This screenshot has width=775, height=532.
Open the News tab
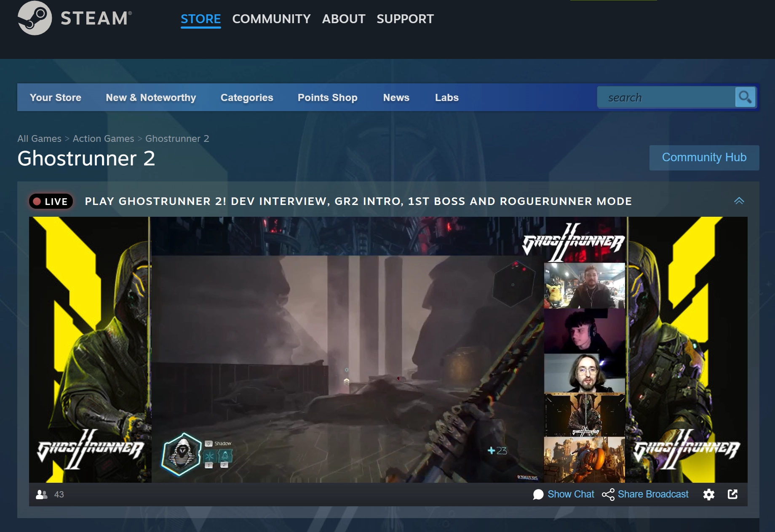click(396, 98)
